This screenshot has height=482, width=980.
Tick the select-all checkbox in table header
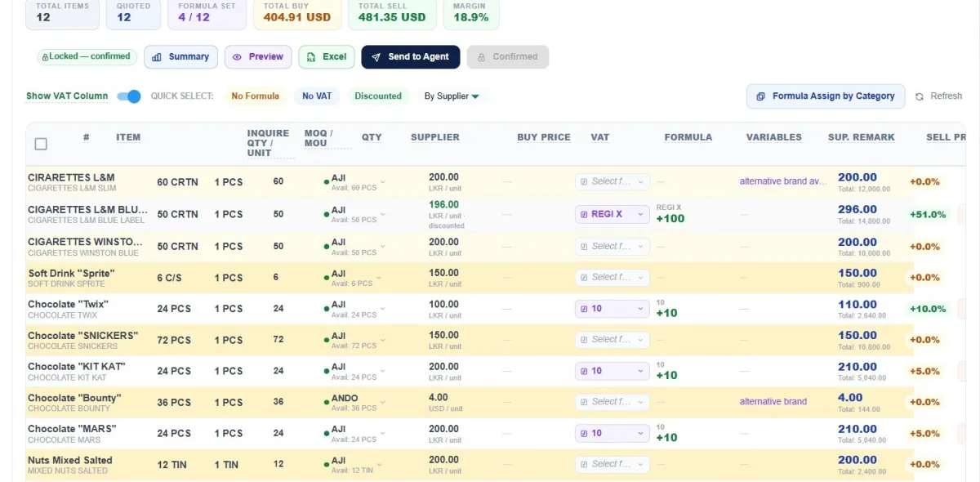41,144
